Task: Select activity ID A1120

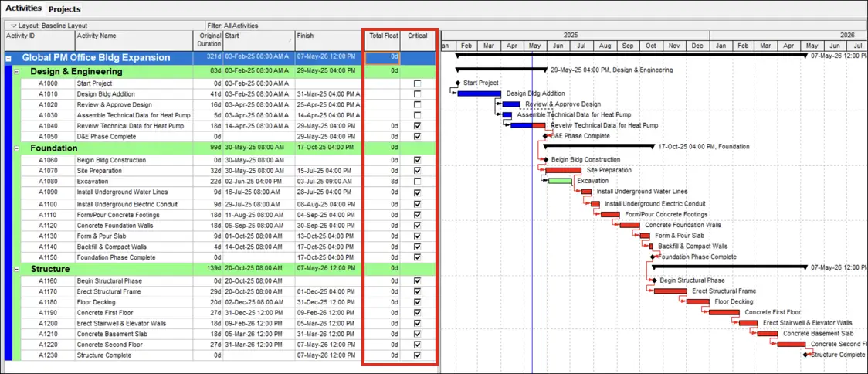Action: tap(48, 226)
